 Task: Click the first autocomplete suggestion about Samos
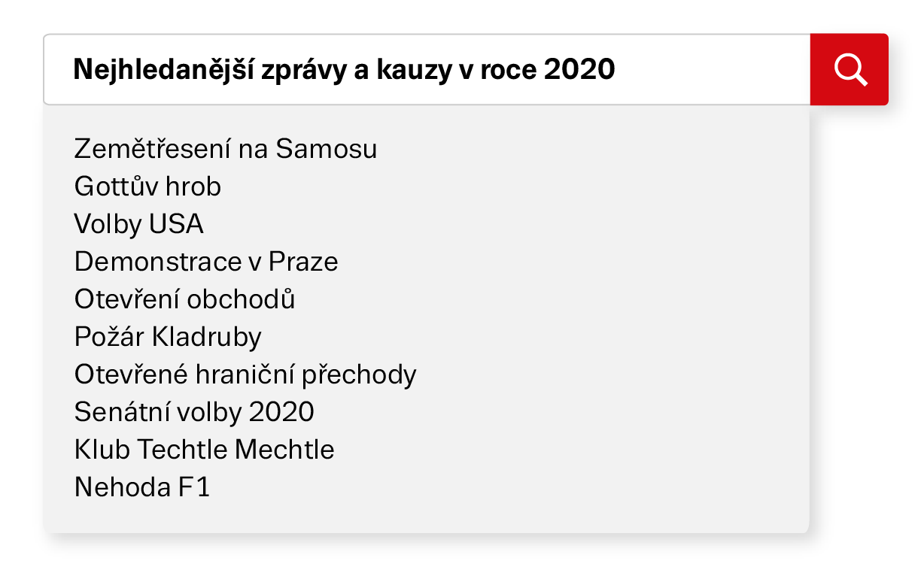[226, 149]
